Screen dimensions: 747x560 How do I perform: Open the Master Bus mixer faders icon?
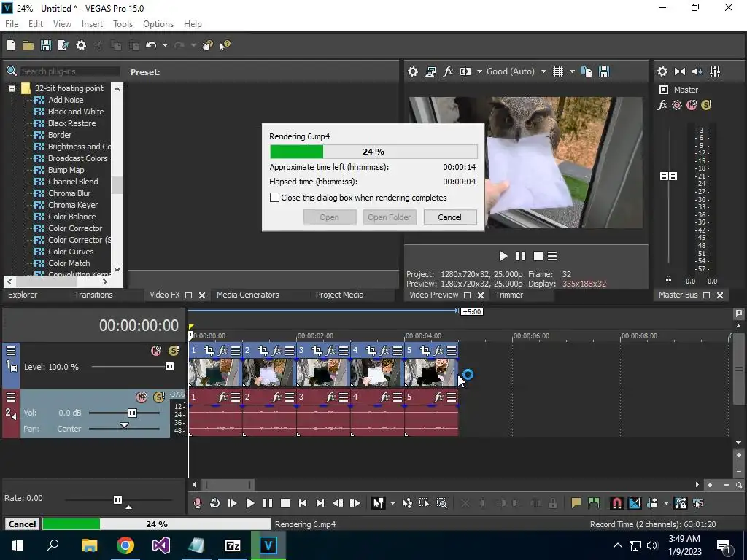pyautogui.click(x=715, y=71)
